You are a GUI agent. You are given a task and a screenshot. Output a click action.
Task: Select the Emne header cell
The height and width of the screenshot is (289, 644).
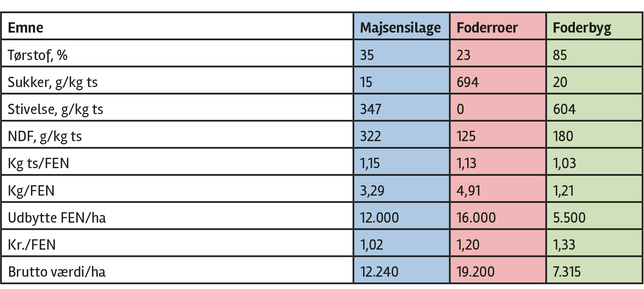(x=25, y=28)
